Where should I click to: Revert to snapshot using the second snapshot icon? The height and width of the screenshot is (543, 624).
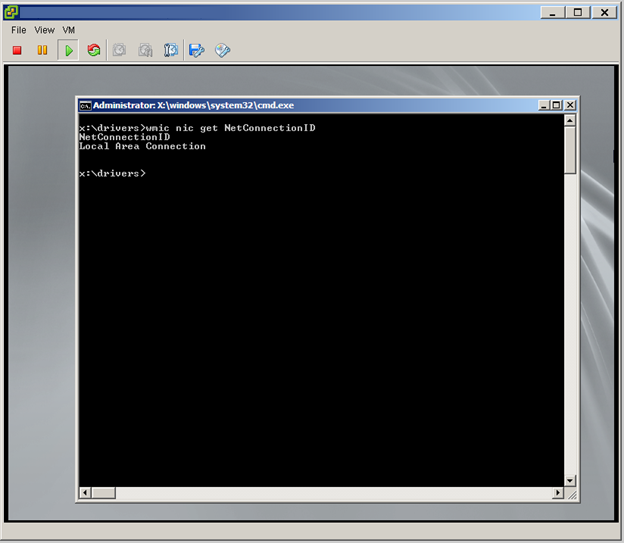pos(145,50)
